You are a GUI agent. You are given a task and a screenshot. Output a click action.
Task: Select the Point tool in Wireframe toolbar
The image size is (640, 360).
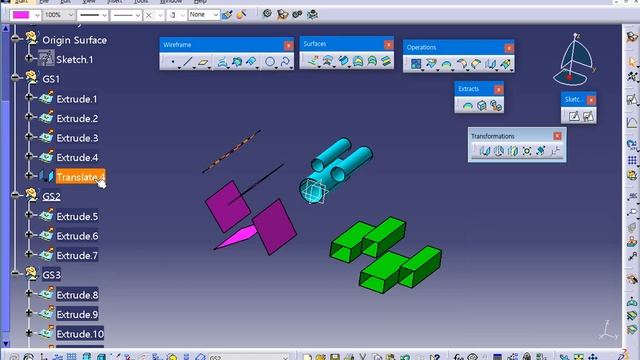click(173, 62)
